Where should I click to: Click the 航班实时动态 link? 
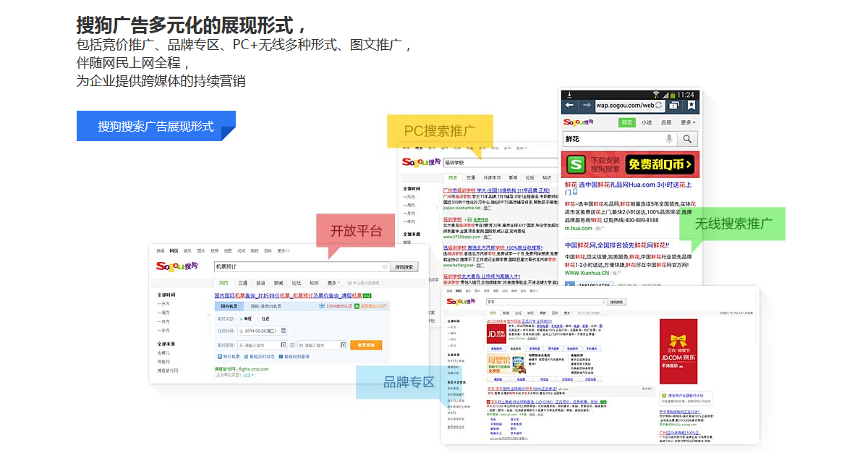[260, 356]
